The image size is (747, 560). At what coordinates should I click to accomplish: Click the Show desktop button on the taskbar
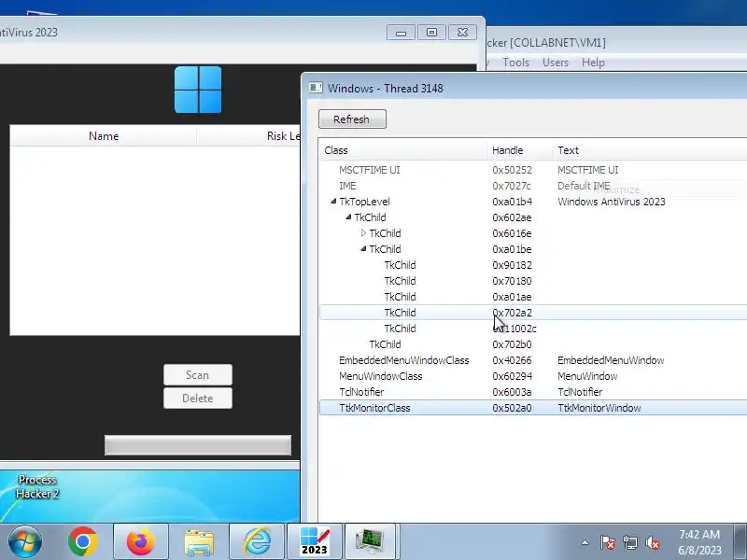pos(740,541)
